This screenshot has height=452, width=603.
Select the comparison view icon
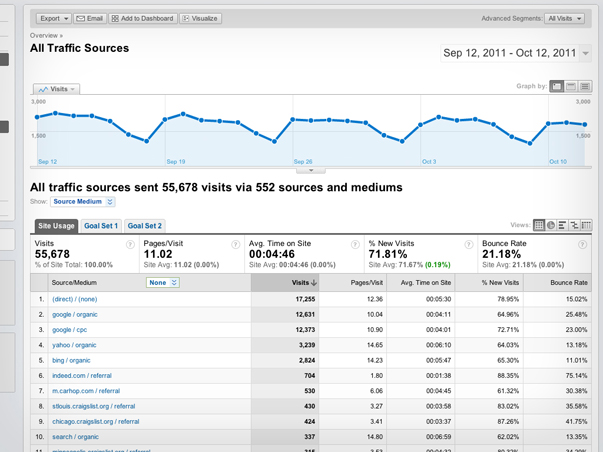(x=574, y=225)
